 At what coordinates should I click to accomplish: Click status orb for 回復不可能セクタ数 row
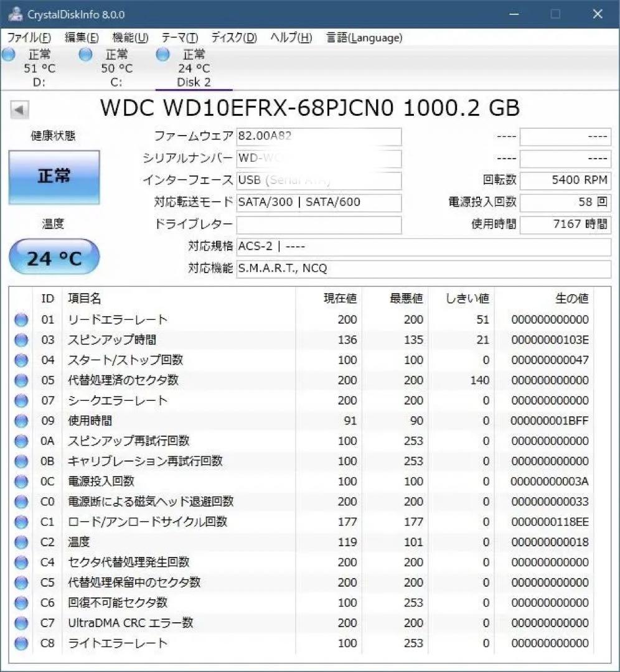21,602
